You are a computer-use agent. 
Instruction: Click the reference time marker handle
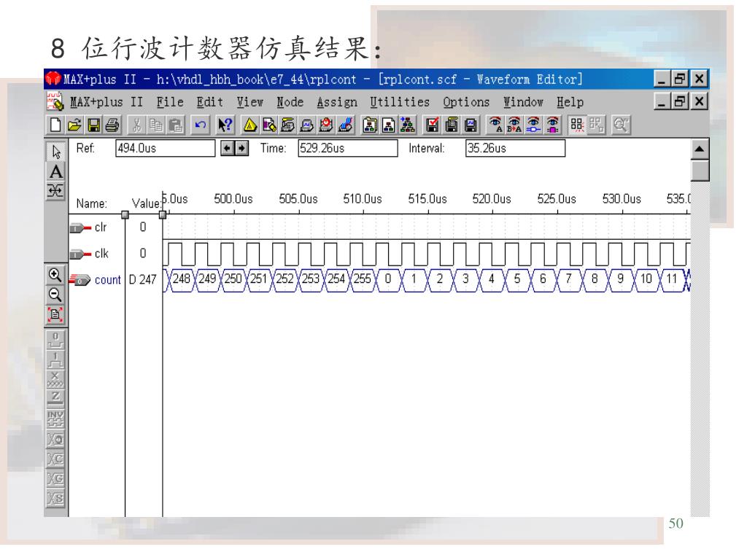(163, 215)
